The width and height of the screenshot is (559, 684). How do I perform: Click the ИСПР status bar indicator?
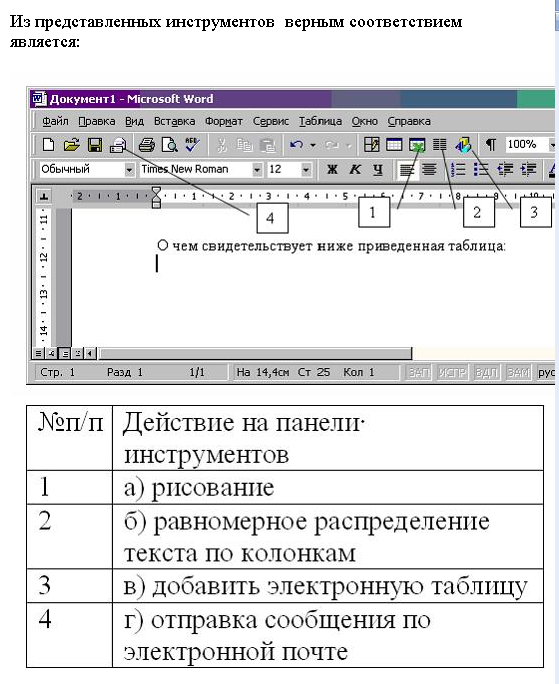(x=452, y=372)
